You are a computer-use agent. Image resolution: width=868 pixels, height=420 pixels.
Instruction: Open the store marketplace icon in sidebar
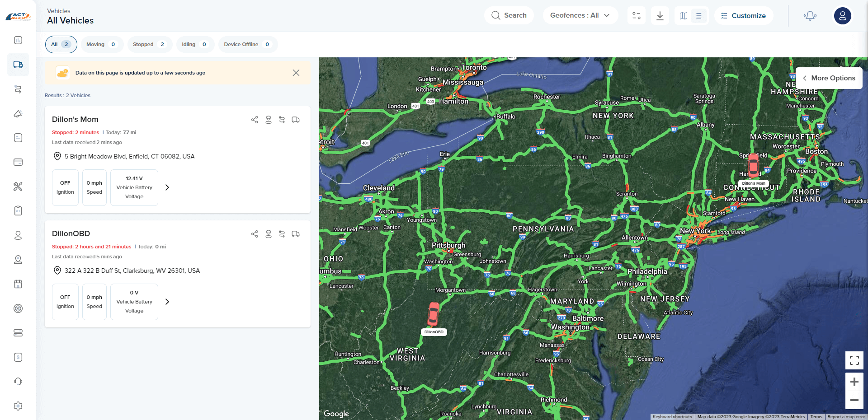(18, 284)
